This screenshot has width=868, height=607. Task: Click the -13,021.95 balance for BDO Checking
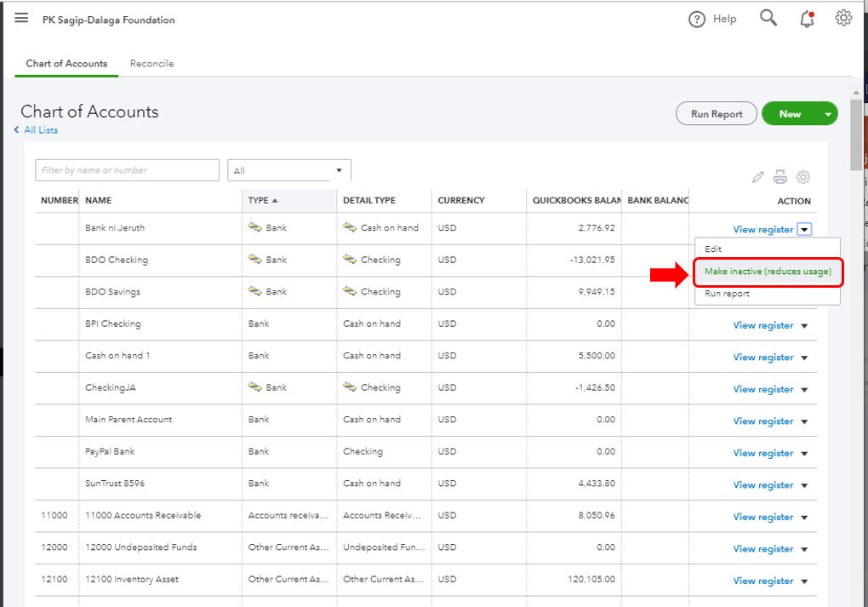click(591, 260)
